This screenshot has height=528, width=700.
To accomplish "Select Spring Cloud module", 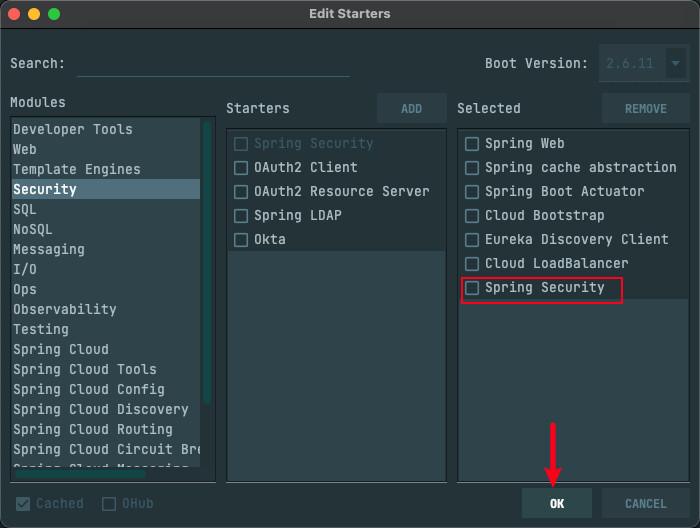I will (106, 349).
